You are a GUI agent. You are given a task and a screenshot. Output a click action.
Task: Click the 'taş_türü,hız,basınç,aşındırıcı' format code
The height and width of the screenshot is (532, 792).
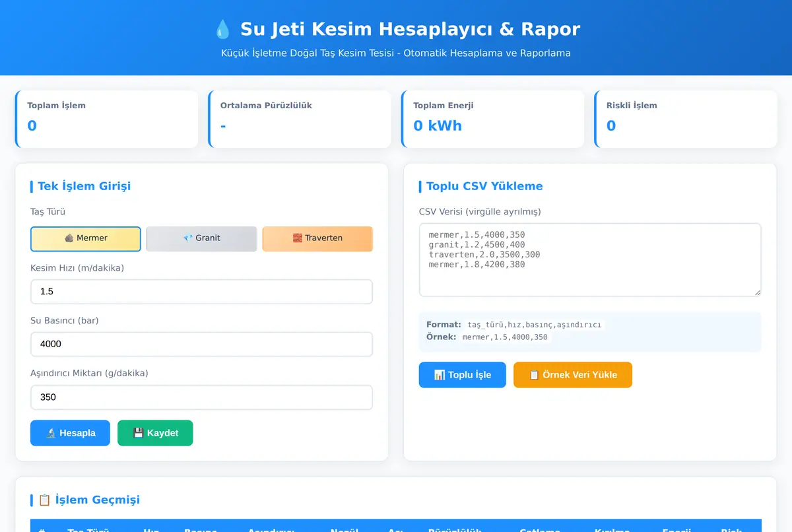click(535, 325)
